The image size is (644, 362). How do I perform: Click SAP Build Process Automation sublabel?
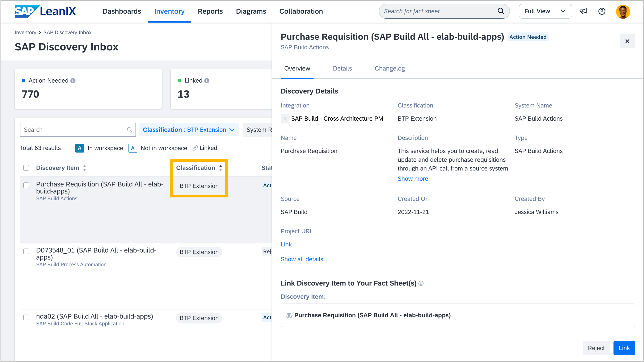point(71,264)
